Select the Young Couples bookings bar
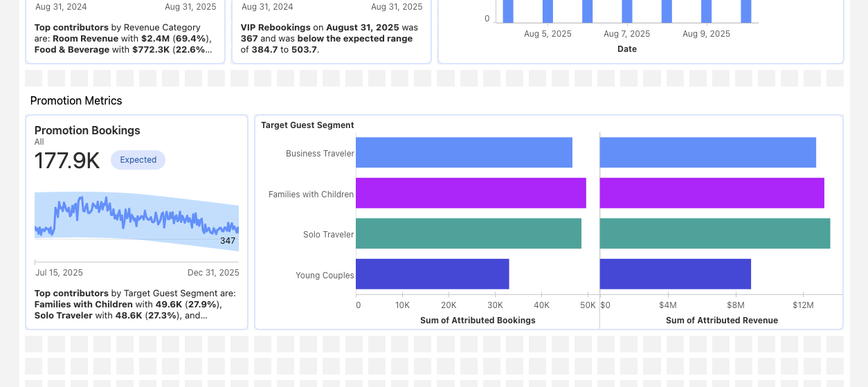 [x=433, y=274]
